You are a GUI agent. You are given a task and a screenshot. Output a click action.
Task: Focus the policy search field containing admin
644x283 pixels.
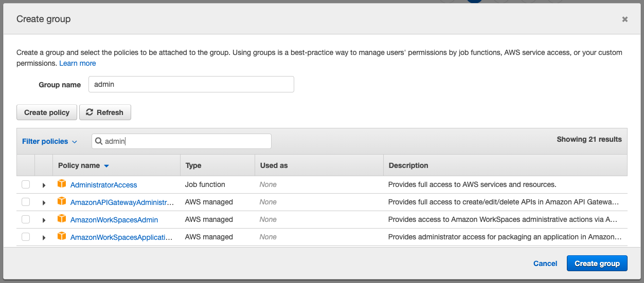[182, 141]
